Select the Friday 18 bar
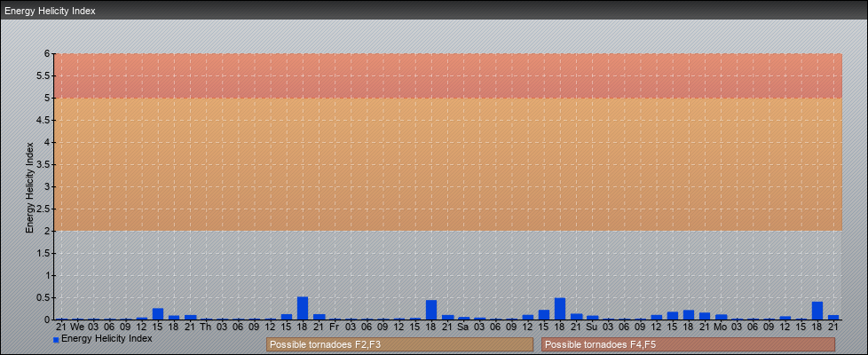This screenshot has height=355, width=868. 431,310
